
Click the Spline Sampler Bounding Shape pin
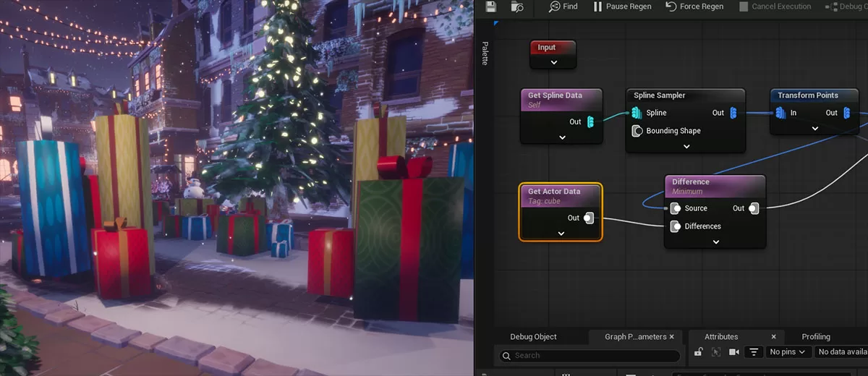(x=637, y=131)
